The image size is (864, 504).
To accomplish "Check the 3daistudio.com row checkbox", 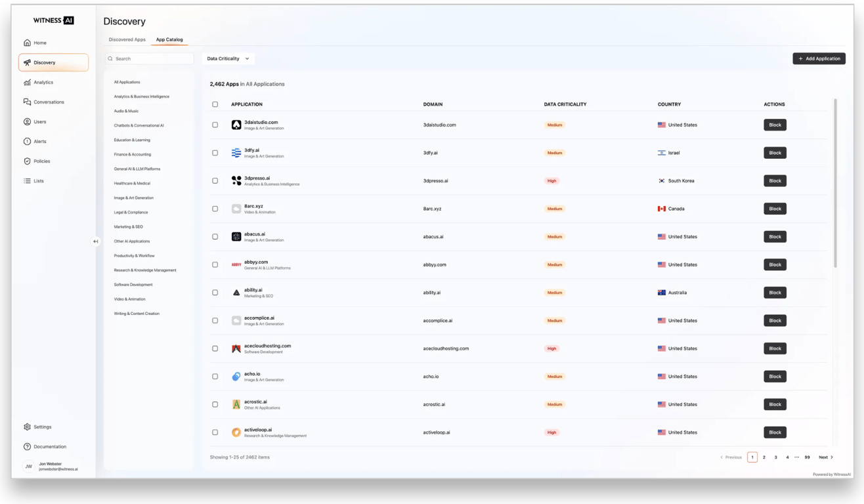I will (215, 125).
